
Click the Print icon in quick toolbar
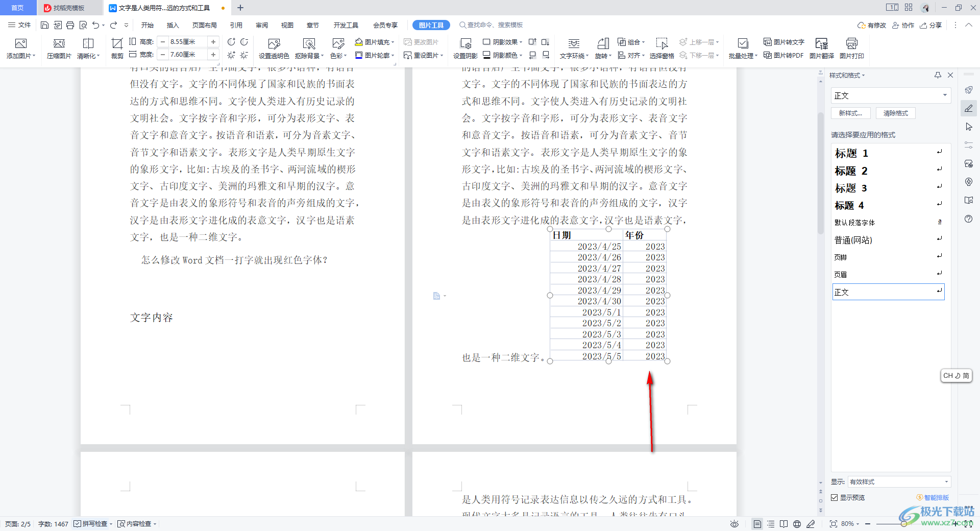click(70, 25)
